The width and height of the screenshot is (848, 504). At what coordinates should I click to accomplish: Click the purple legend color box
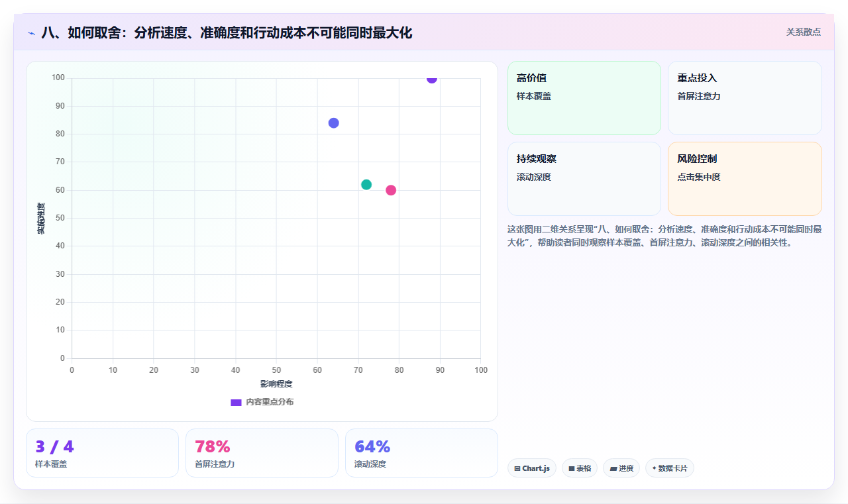(236, 402)
